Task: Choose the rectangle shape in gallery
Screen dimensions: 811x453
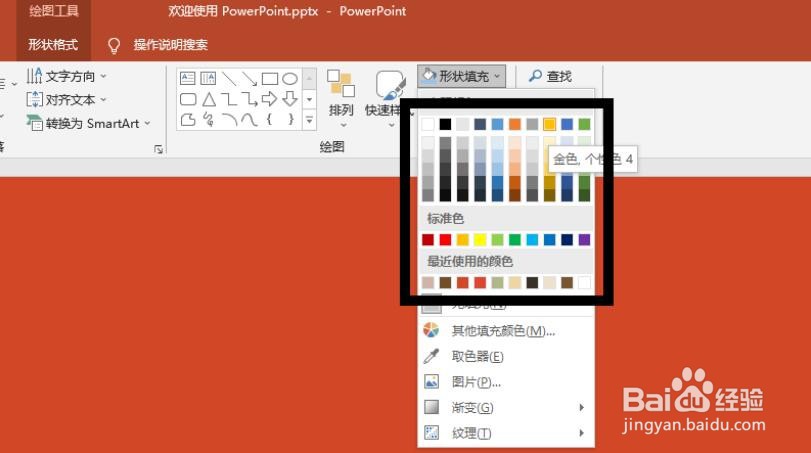Action: pyautogui.click(x=270, y=79)
